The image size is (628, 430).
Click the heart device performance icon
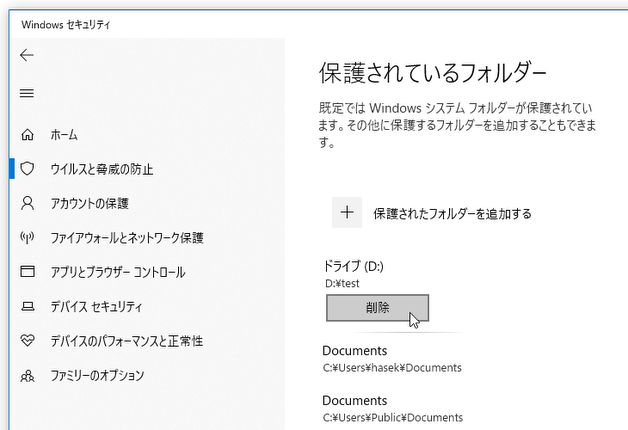(x=27, y=341)
